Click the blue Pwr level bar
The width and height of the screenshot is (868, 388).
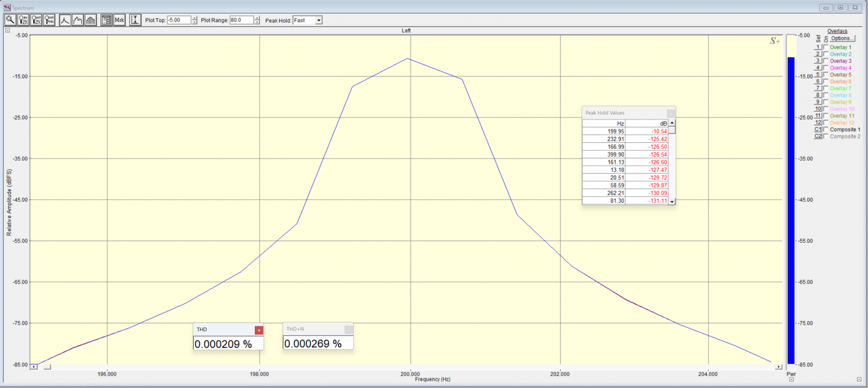point(791,211)
